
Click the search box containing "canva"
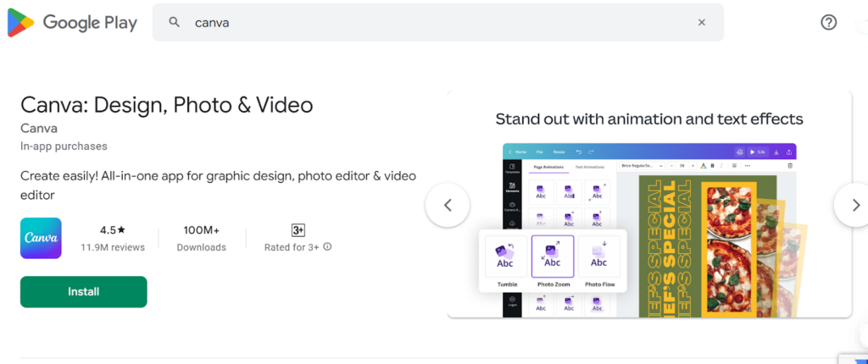pyautogui.click(x=438, y=22)
